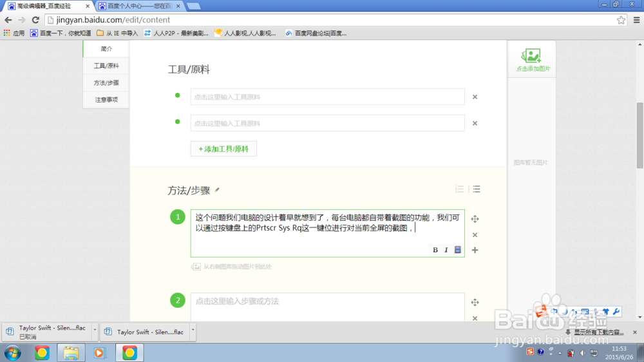Remove the second tool/material row
The image size is (644, 362).
475,123
